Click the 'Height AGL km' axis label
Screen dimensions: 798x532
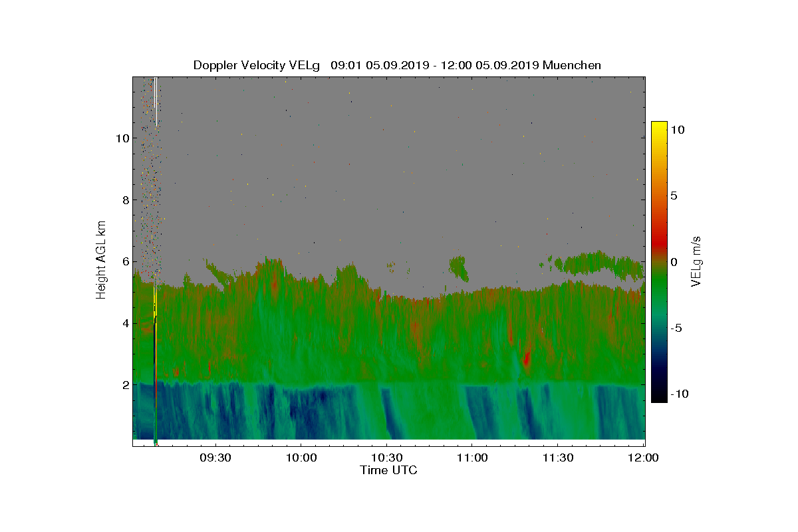click(x=101, y=259)
